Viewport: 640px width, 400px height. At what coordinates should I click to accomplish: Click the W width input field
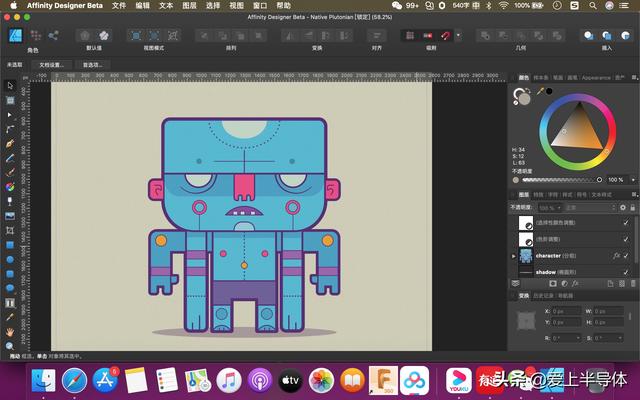tap(608, 311)
